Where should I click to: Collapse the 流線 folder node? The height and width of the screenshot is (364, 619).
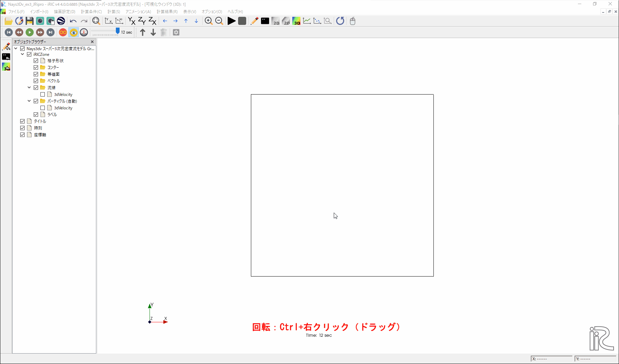29,87
